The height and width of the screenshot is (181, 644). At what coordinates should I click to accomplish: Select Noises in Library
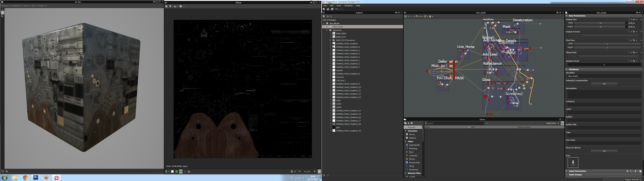click(412, 134)
